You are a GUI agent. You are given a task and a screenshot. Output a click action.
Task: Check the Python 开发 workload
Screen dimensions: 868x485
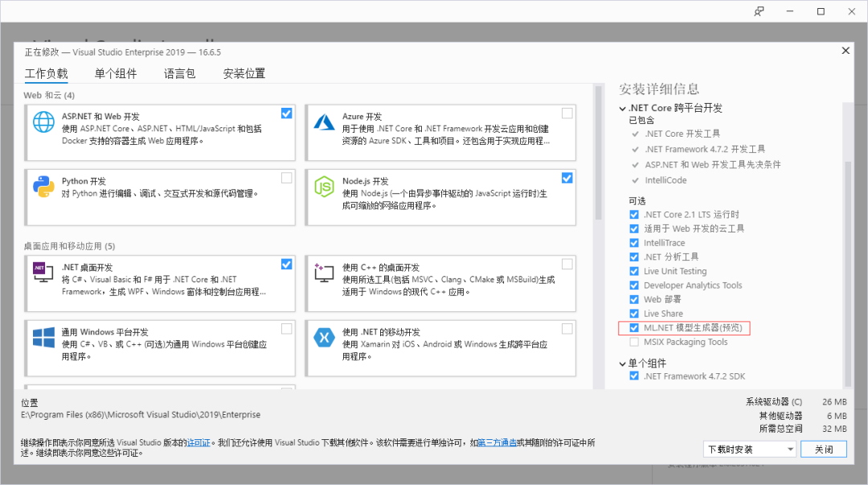coord(286,178)
